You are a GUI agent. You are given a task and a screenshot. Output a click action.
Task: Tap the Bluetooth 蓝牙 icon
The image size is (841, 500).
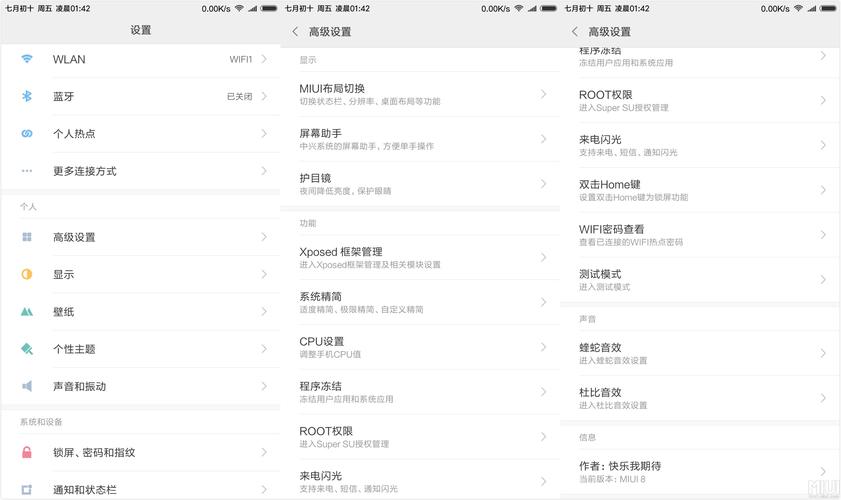click(27, 96)
